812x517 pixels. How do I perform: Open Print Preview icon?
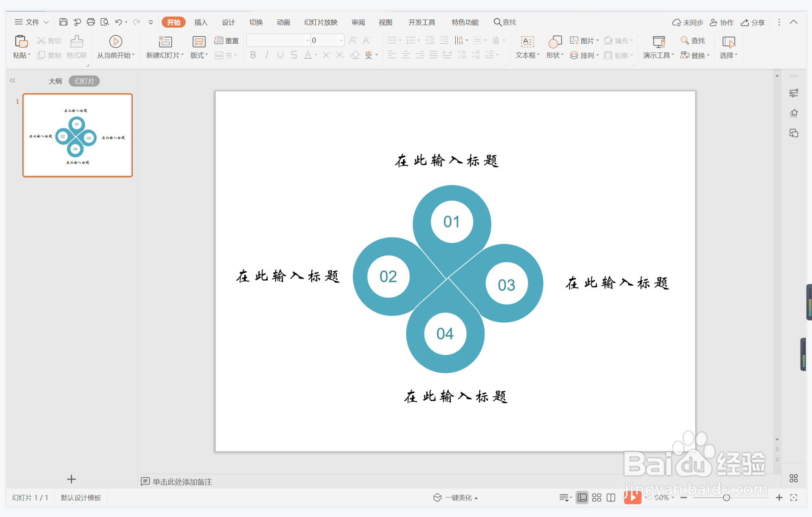105,22
